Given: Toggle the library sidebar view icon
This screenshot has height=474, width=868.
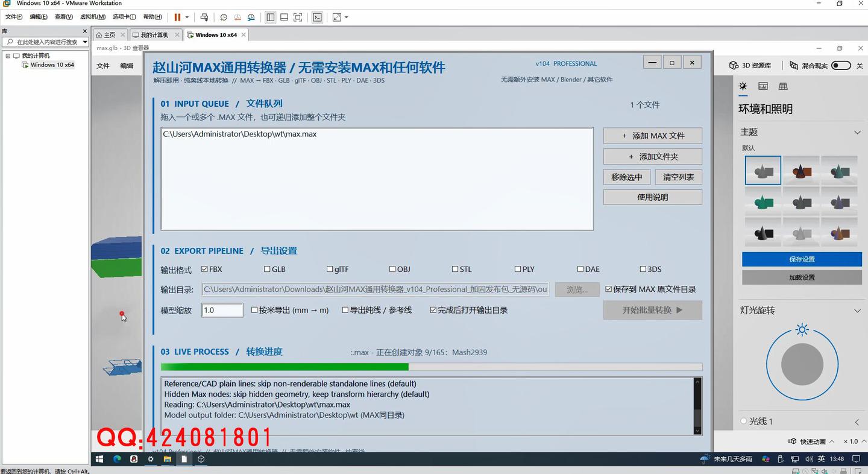Looking at the screenshot, I should click(271, 17).
